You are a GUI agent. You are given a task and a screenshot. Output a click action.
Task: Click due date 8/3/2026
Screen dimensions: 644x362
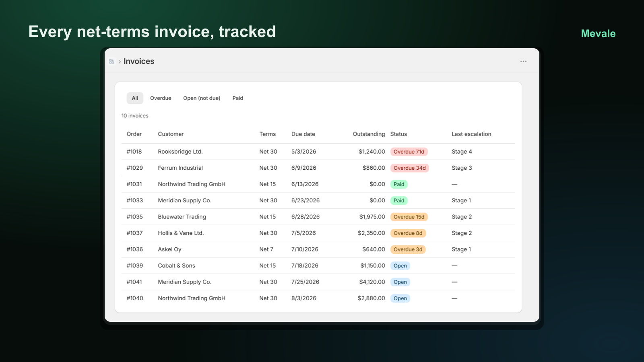304,298
